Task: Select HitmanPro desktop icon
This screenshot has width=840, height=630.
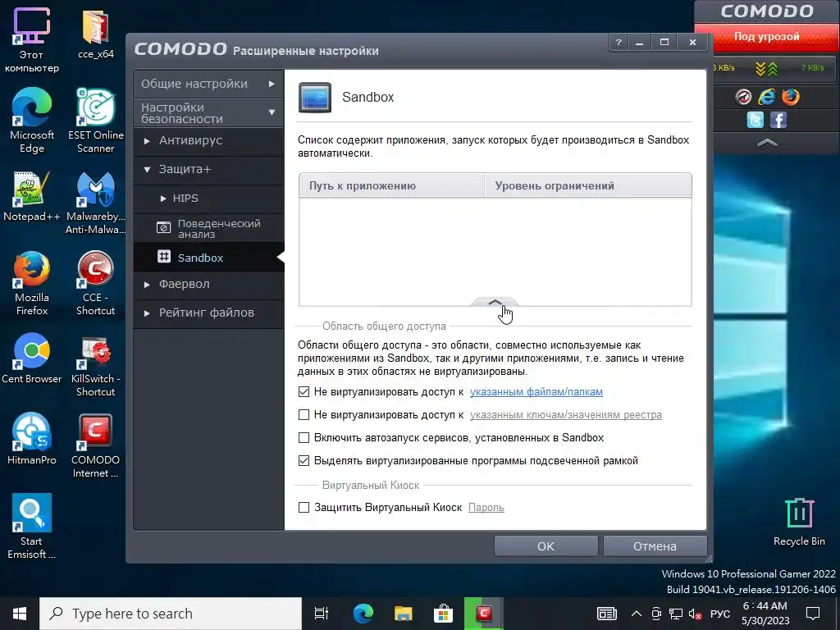Action: tap(32, 439)
